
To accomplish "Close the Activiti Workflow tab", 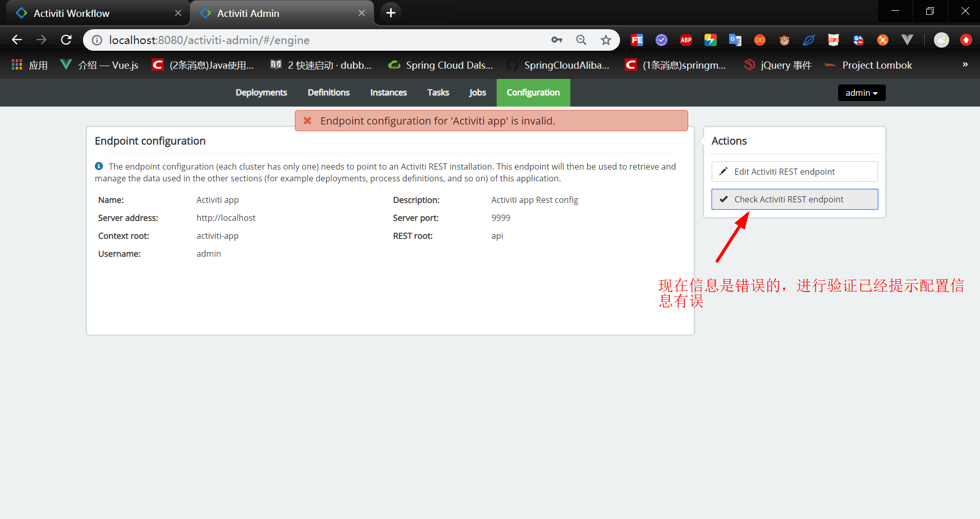I will [178, 13].
